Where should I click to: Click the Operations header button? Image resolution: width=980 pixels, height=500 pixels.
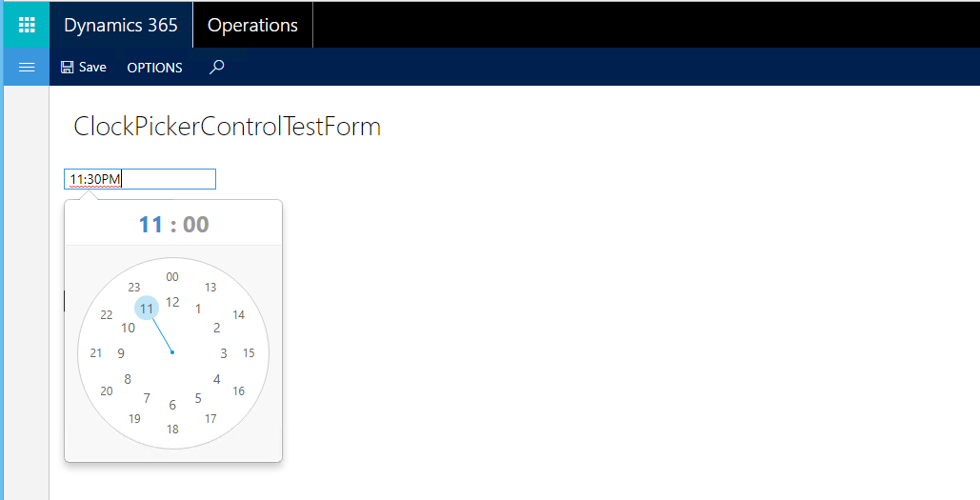(x=252, y=25)
